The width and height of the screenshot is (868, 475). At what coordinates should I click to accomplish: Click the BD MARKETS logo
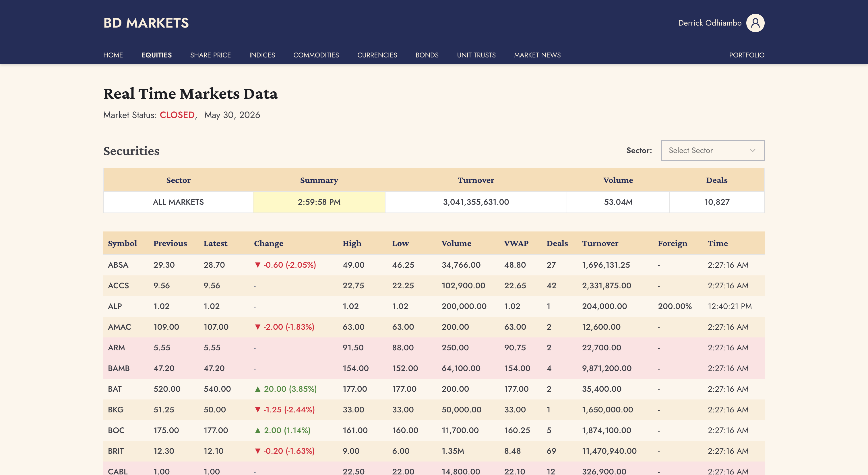[x=146, y=23]
